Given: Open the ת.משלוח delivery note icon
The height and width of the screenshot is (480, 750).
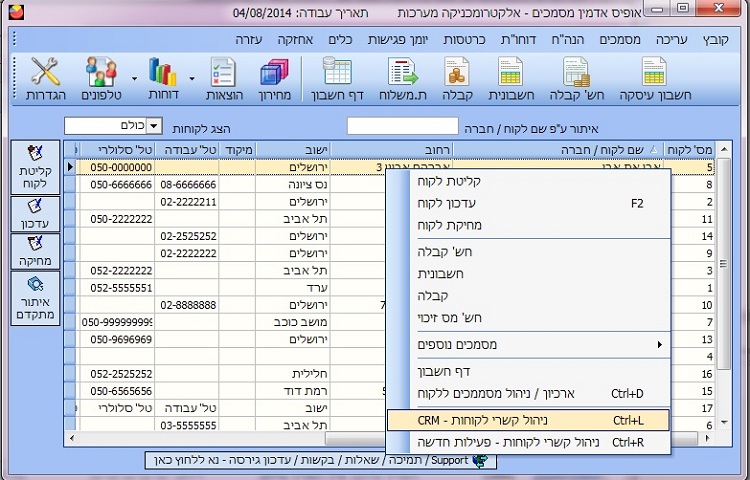Looking at the screenshot, I should pyautogui.click(x=403, y=78).
